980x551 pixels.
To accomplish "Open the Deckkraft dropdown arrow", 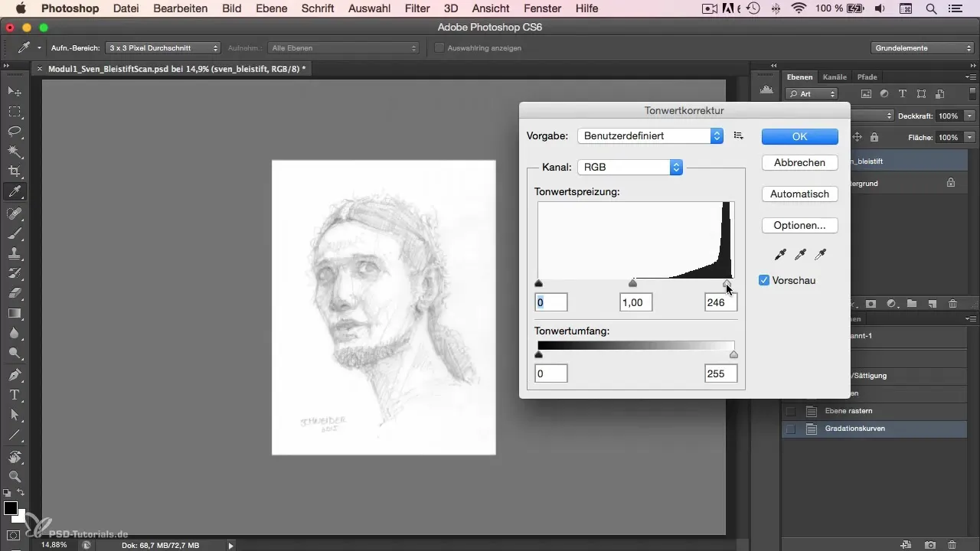I will tap(969, 116).
